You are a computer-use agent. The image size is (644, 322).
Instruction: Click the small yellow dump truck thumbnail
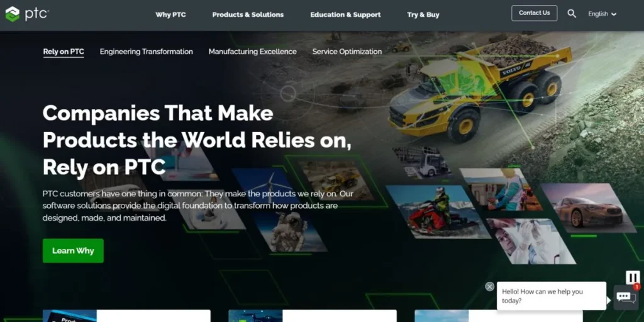point(336,180)
